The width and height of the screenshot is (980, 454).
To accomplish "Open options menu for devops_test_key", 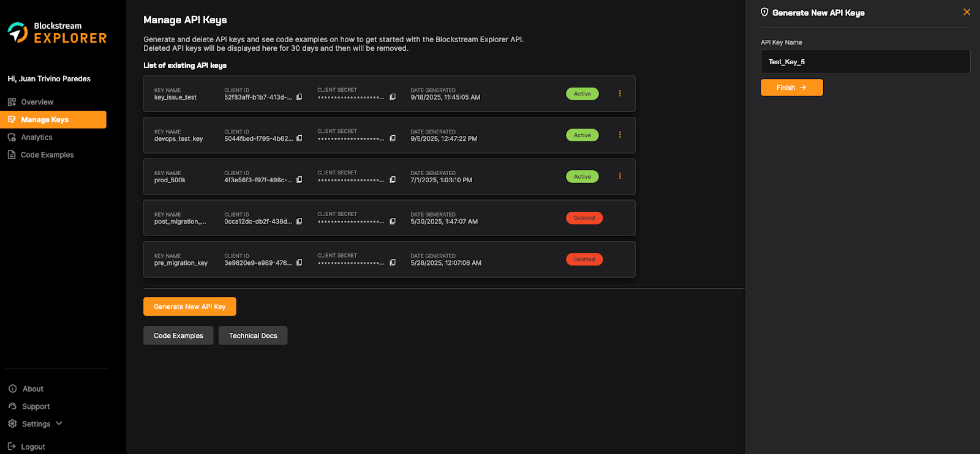I will [x=620, y=135].
